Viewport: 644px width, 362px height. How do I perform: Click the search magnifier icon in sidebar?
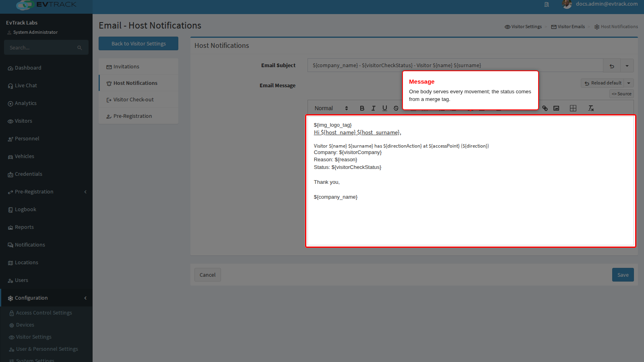click(x=80, y=48)
